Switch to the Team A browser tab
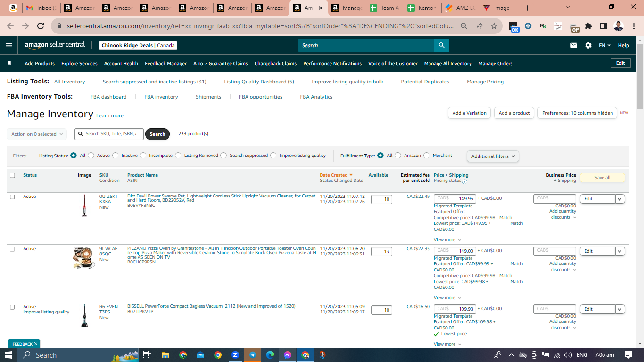 point(385,8)
